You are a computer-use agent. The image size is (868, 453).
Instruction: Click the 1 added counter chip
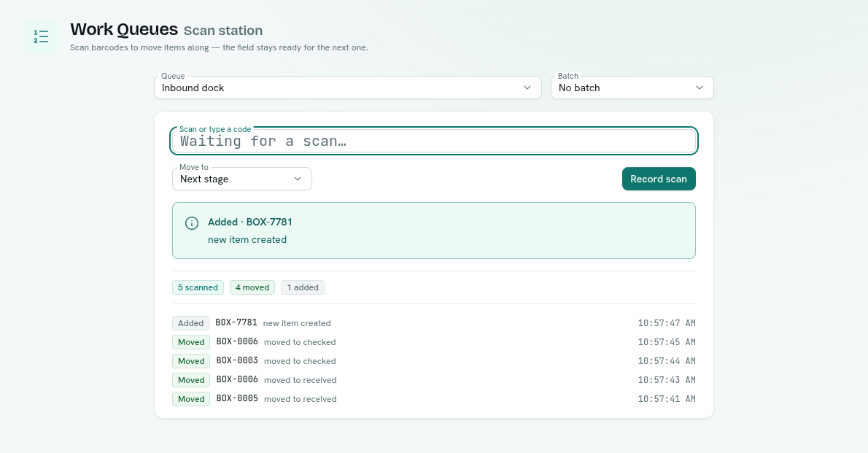(x=303, y=287)
